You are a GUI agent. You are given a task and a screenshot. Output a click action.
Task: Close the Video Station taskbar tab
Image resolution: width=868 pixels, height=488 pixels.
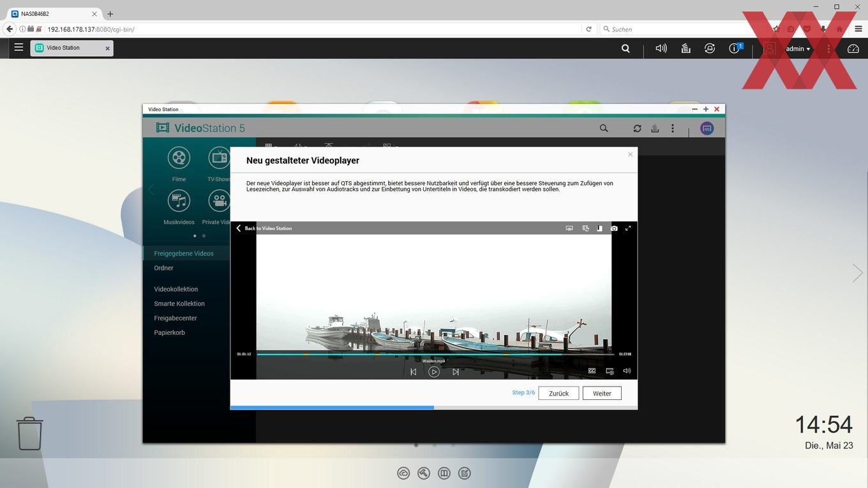point(107,48)
